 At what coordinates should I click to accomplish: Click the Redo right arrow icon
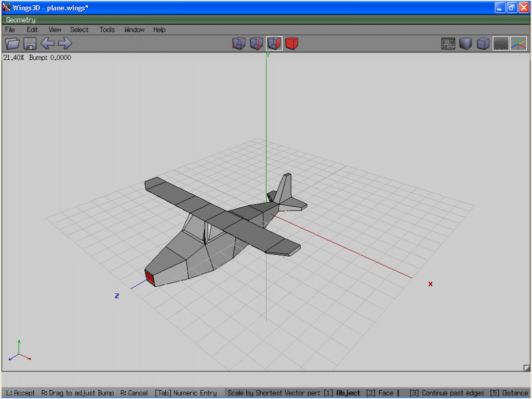click(65, 44)
